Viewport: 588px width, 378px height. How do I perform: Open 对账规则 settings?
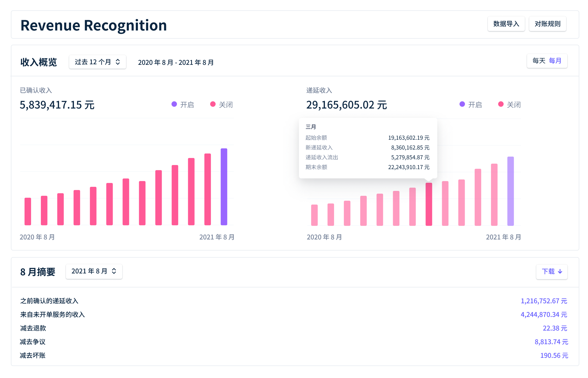pyautogui.click(x=547, y=24)
